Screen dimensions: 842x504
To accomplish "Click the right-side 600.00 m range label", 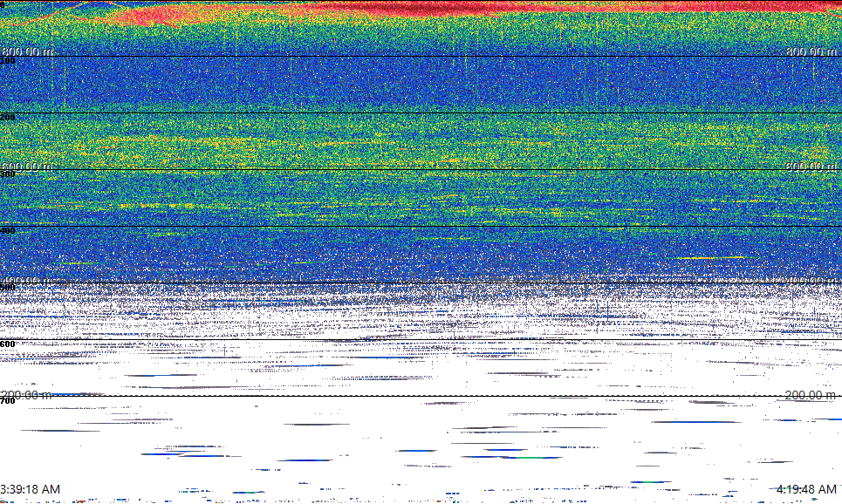I will click(811, 167).
